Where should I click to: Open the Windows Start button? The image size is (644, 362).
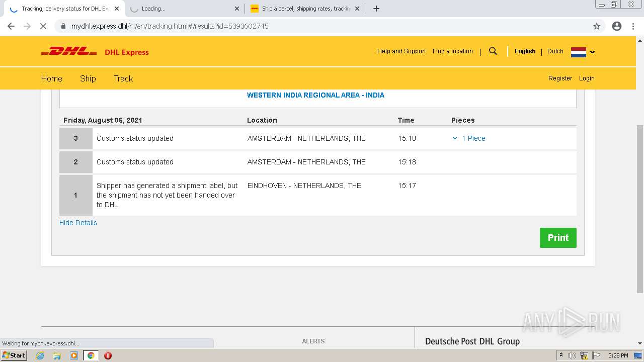pos(14,355)
